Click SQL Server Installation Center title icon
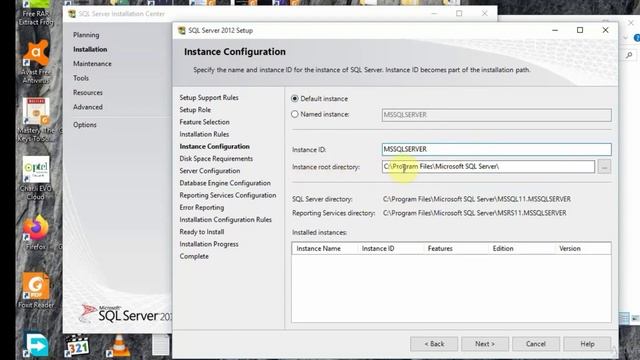Screen dimensions: 640x360 tap(72, 14)
